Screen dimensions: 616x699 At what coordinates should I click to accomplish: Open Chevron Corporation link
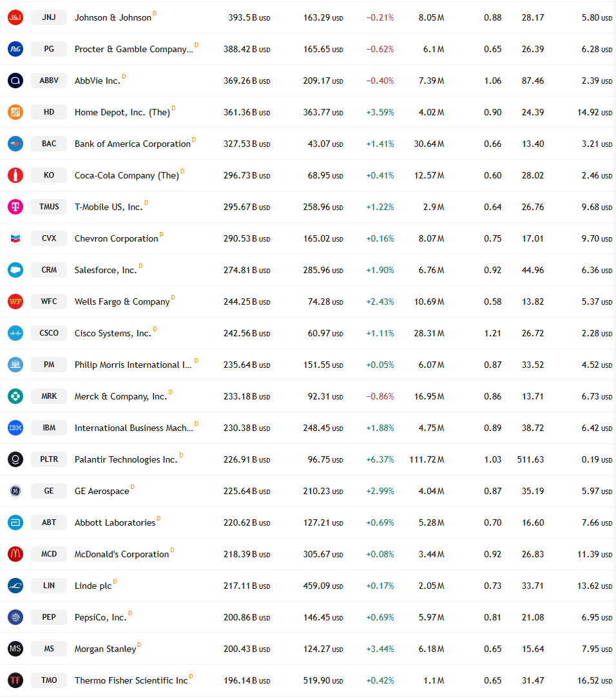(117, 239)
